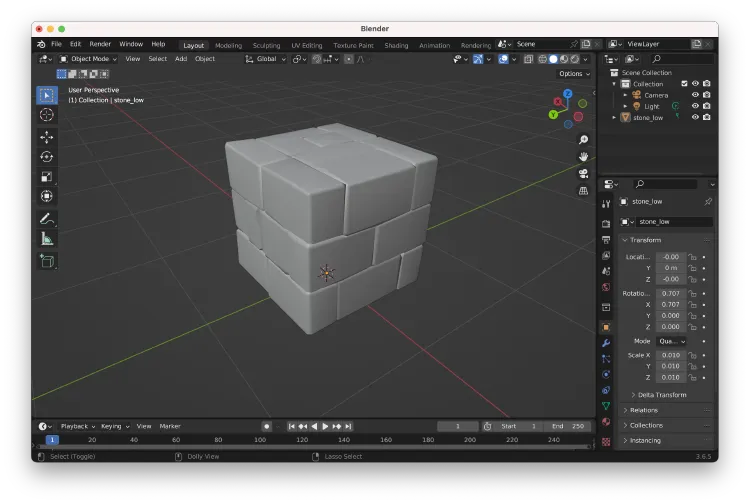This screenshot has width=750, height=504.
Task: Toggle camera view in viewport
Action: (583, 174)
